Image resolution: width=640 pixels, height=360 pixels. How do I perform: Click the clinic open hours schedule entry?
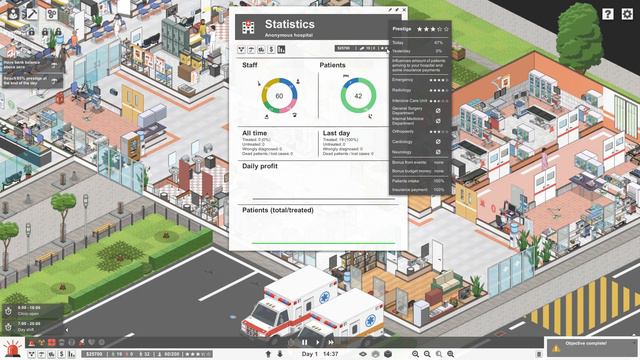pyautogui.click(x=33, y=311)
